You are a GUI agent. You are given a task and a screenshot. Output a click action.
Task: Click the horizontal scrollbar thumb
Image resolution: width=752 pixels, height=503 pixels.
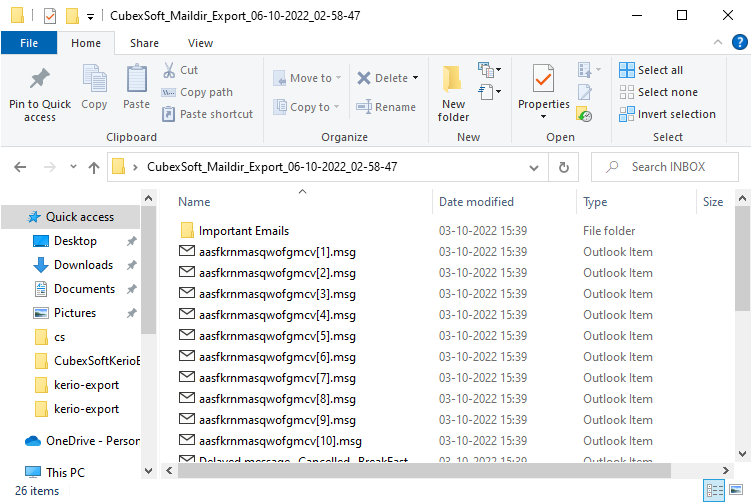424,470
